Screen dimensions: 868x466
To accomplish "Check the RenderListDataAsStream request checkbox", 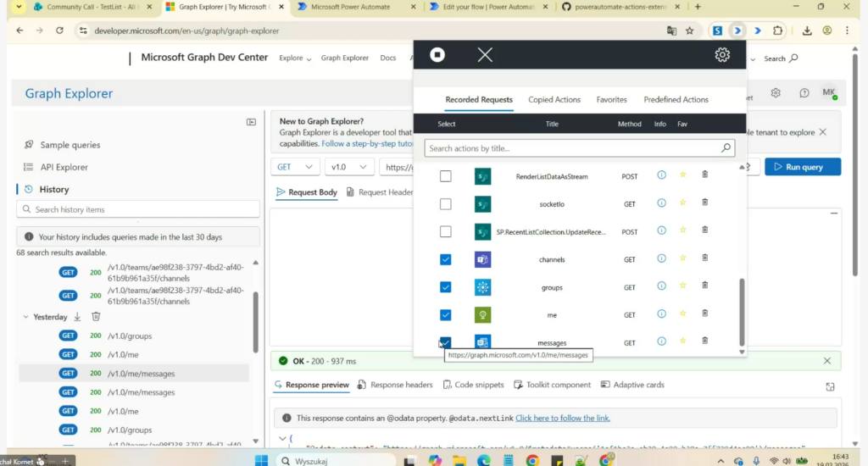I will pos(445,176).
